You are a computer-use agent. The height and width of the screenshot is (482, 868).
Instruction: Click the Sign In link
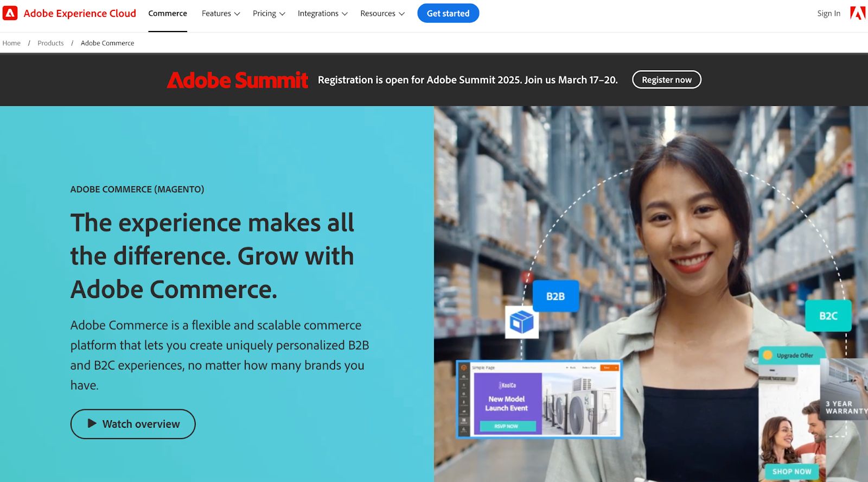tap(828, 13)
